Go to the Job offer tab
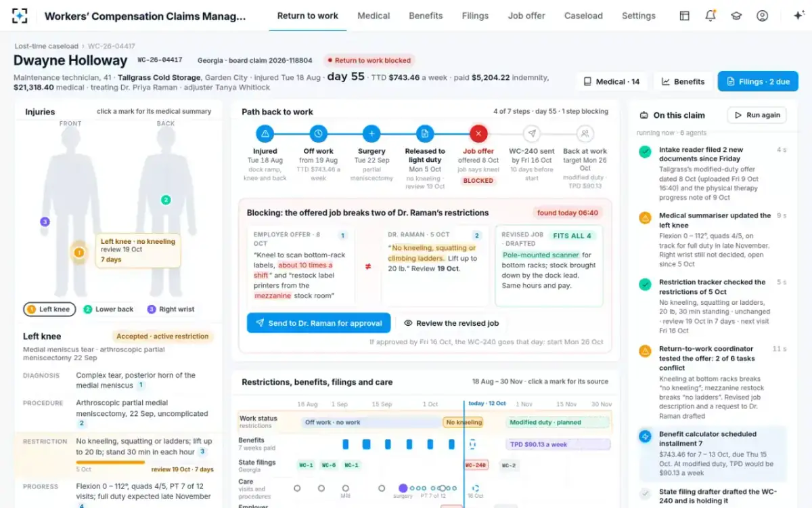The height and width of the screenshot is (508, 812). pyautogui.click(x=526, y=16)
